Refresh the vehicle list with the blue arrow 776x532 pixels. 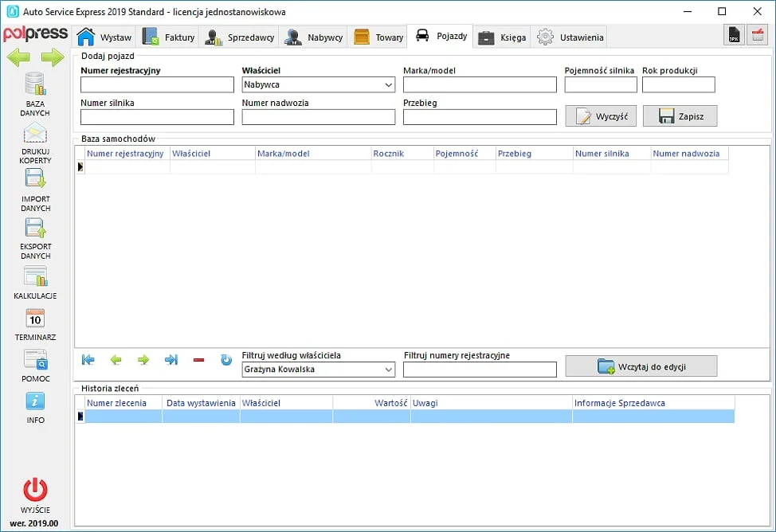point(226,360)
